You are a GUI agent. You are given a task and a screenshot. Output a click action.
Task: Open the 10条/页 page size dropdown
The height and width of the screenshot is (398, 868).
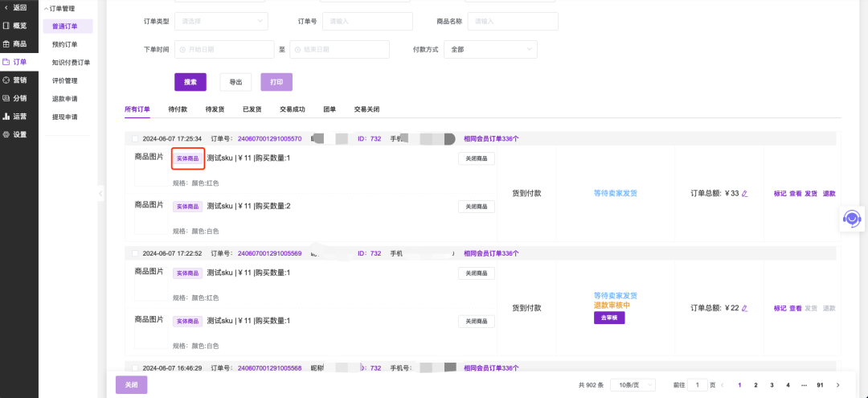point(633,385)
